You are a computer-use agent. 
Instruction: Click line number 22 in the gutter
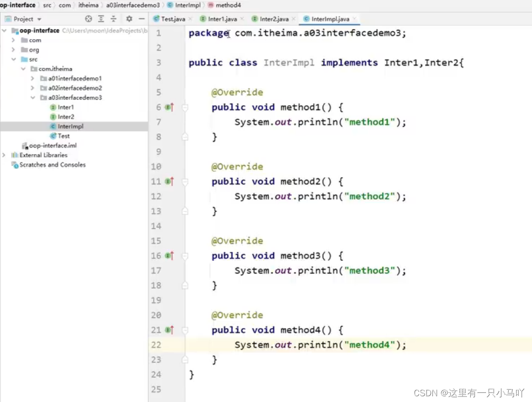[156, 345]
